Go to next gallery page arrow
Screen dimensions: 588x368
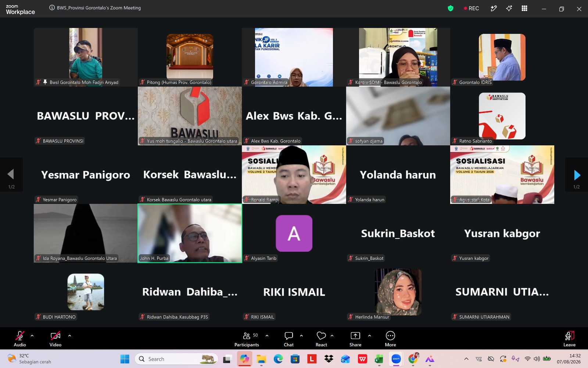click(x=577, y=175)
